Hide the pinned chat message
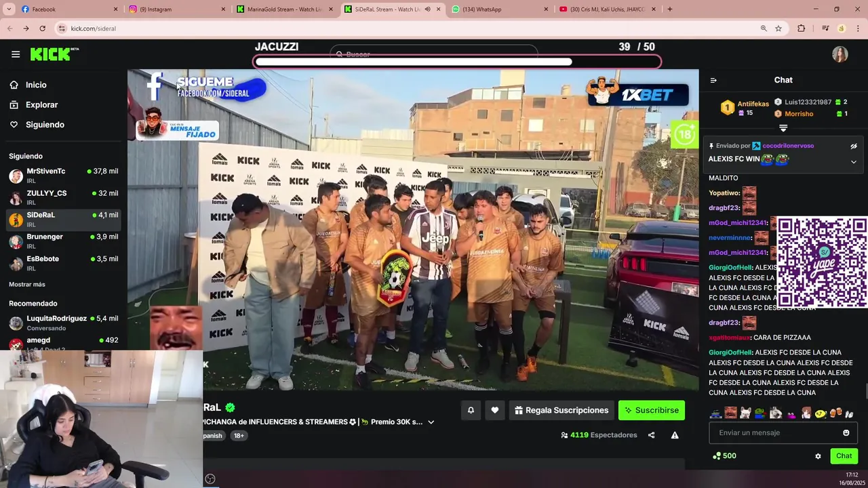 click(x=854, y=146)
